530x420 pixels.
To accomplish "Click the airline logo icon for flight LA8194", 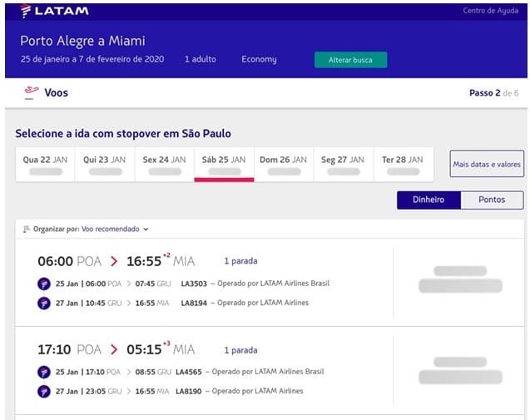I will (44, 303).
